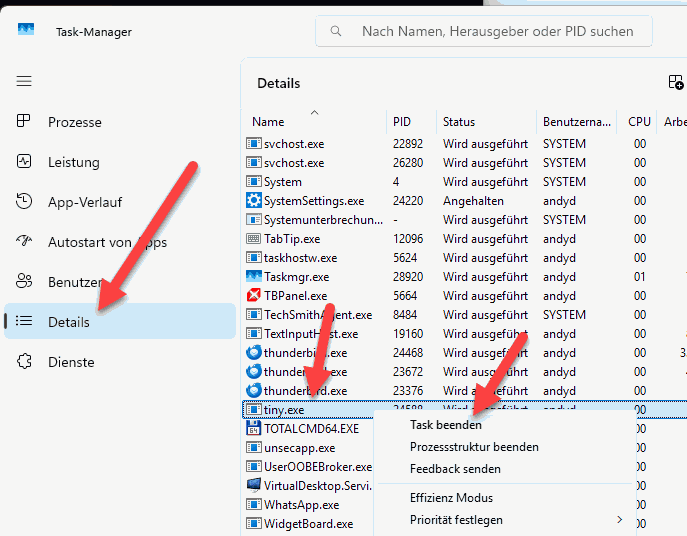Click PID value 24220
This screenshot has width=687, height=536.
(x=408, y=200)
